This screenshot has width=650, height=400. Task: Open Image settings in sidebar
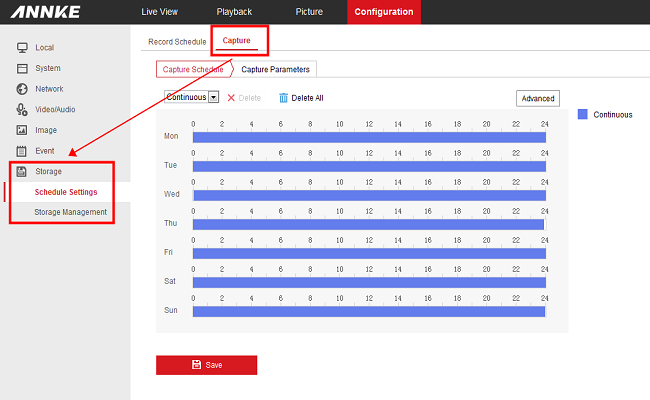tap(46, 130)
